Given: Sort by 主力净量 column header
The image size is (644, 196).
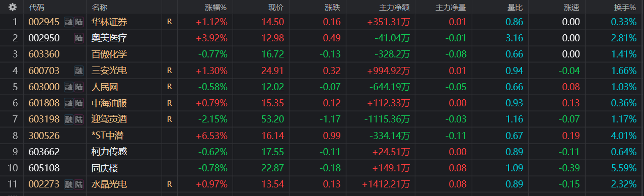Looking at the screenshot, I should tap(451, 8).
